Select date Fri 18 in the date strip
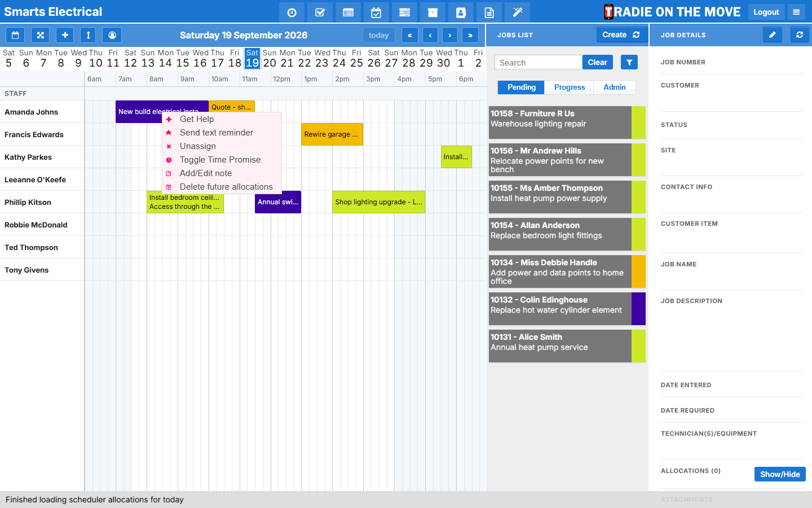The width and height of the screenshot is (812, 508). pos(235,58)
